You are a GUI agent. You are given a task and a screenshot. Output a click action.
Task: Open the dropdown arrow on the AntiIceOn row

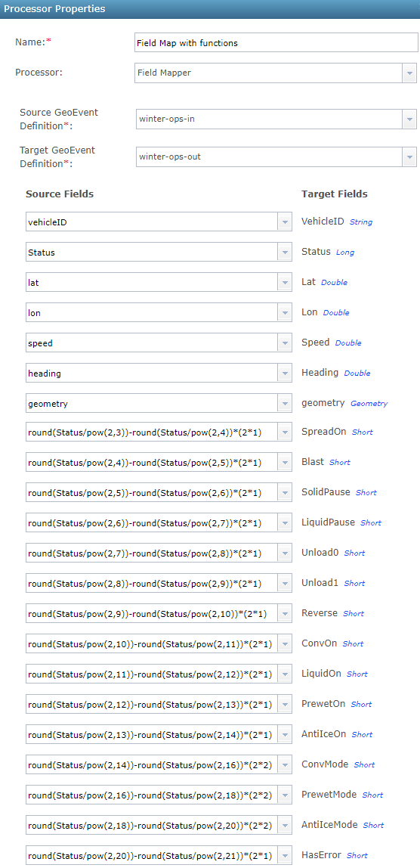tap(285, 735)
